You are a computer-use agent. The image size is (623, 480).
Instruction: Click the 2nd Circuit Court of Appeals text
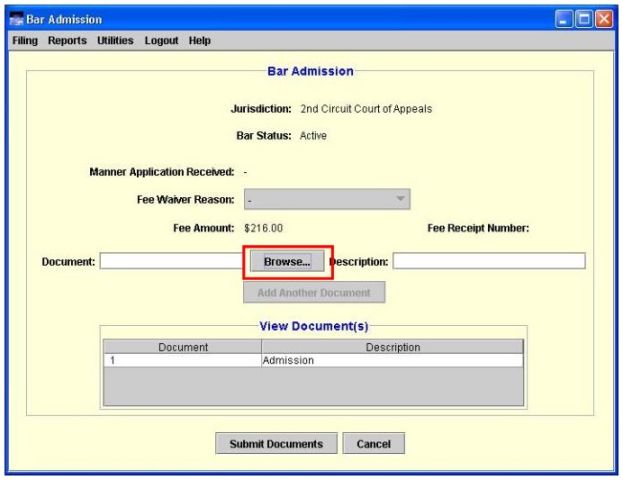point(366,109)
